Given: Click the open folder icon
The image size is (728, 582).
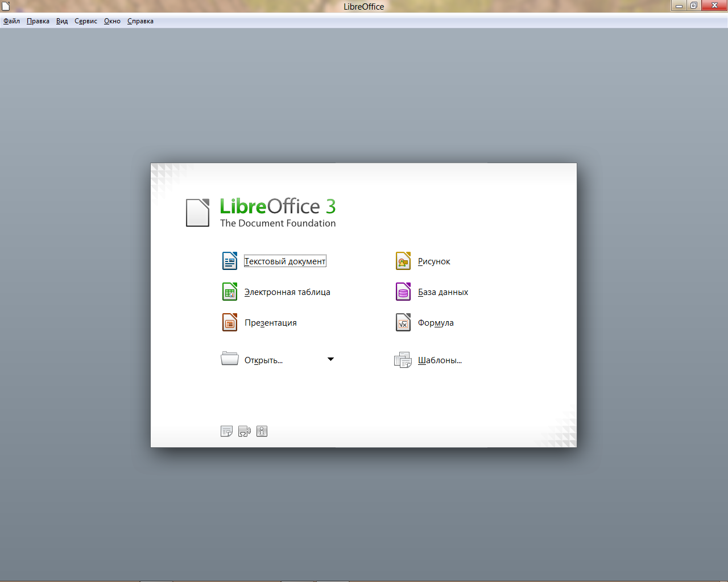Looking at the screenshot, I should 229,359.
